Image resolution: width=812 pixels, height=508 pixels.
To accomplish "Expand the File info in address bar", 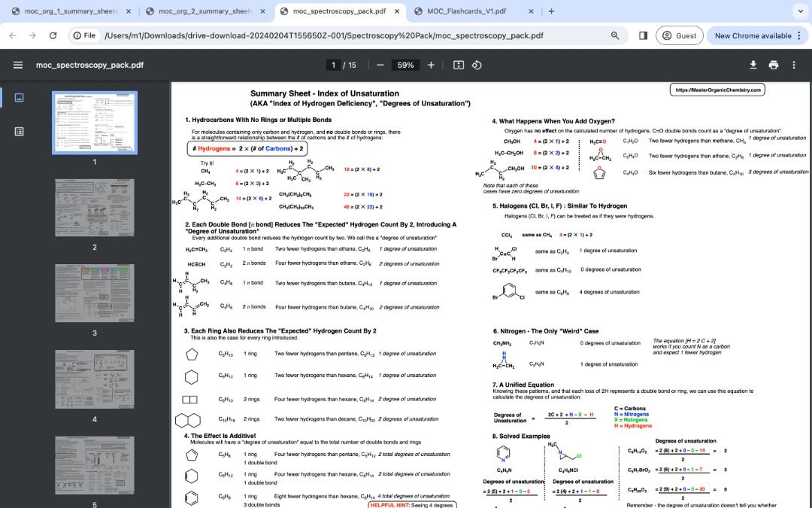I will [x=89, y=35].
